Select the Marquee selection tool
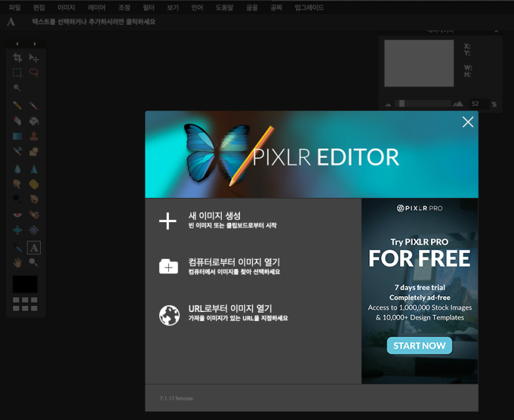This screenshot has height=420, width=514. tap(17, 73)
